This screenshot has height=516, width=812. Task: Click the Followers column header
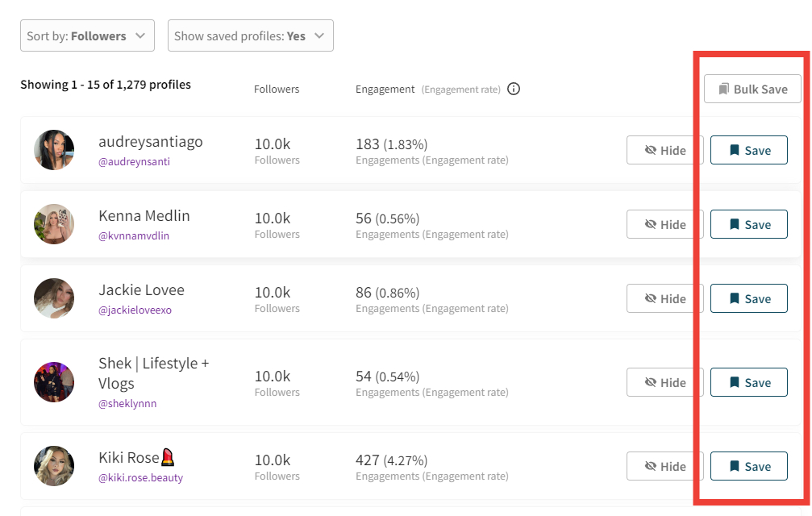pos(276,89)
